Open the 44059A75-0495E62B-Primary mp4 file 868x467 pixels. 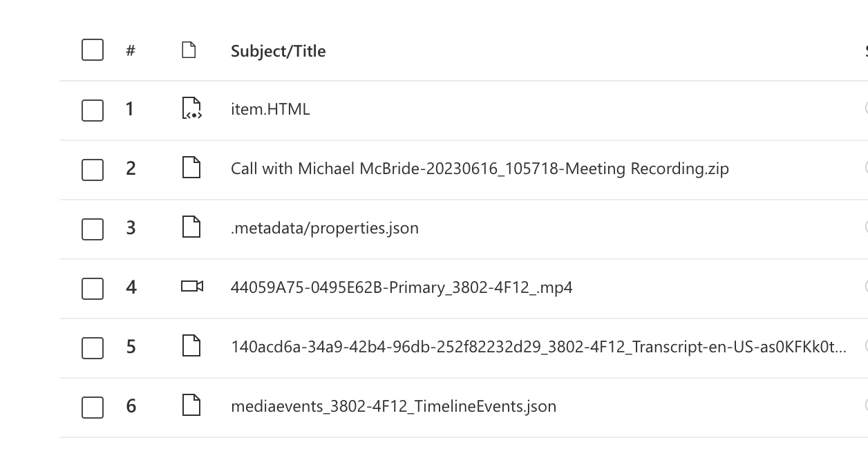[402, 287]
